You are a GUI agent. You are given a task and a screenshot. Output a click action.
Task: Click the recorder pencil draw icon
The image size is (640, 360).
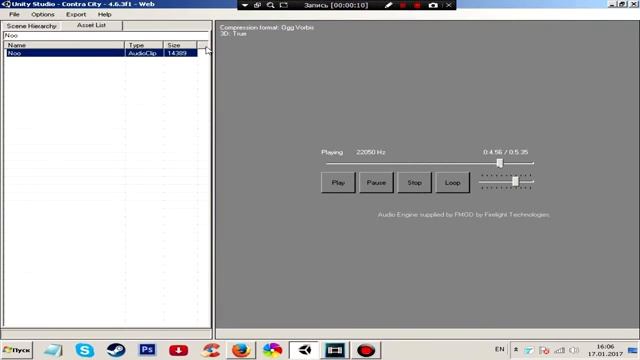coord(388,5)
